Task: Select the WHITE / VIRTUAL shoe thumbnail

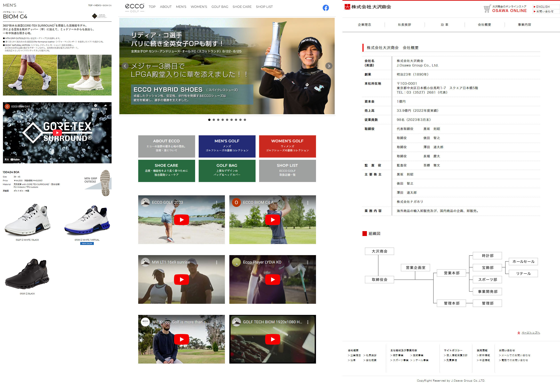Action: pyautogui.click(x=87, y=220)
